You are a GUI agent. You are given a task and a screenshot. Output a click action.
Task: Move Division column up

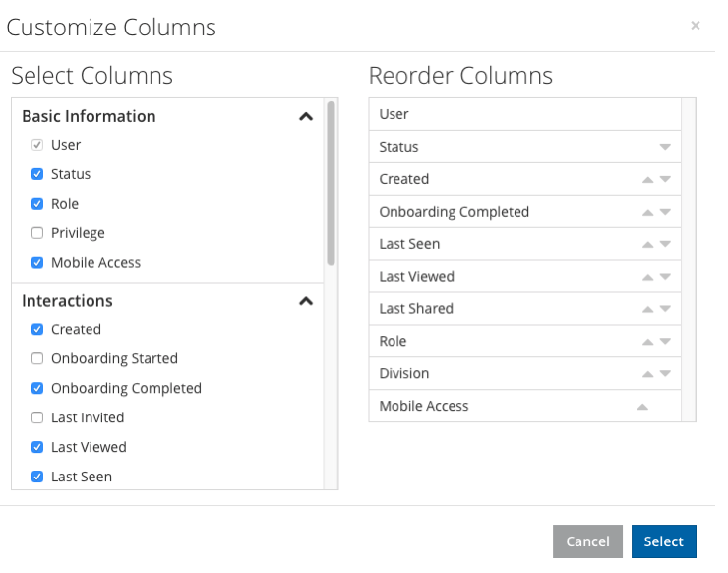point(647,374)
